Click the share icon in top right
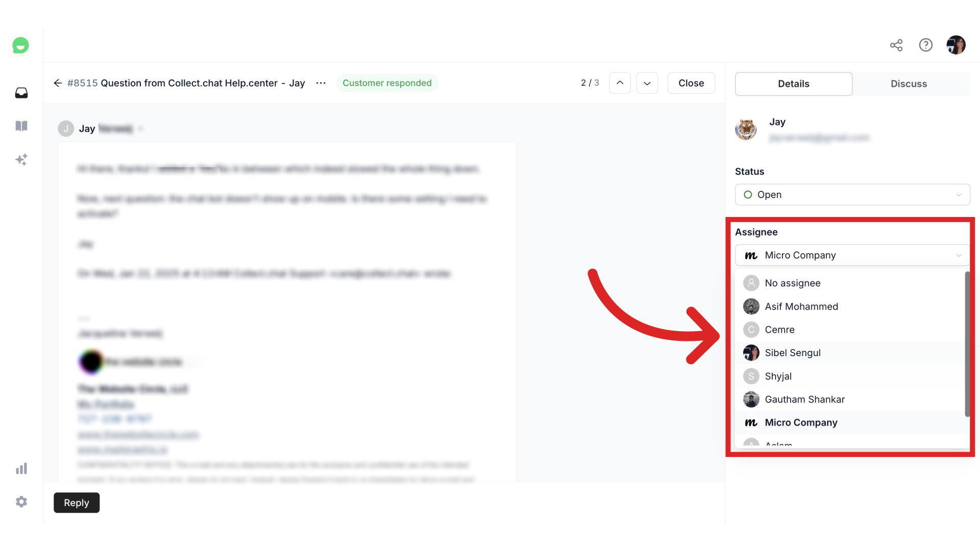Image resolution: width=980 pixels, height=551 pixels. [896, 44]
